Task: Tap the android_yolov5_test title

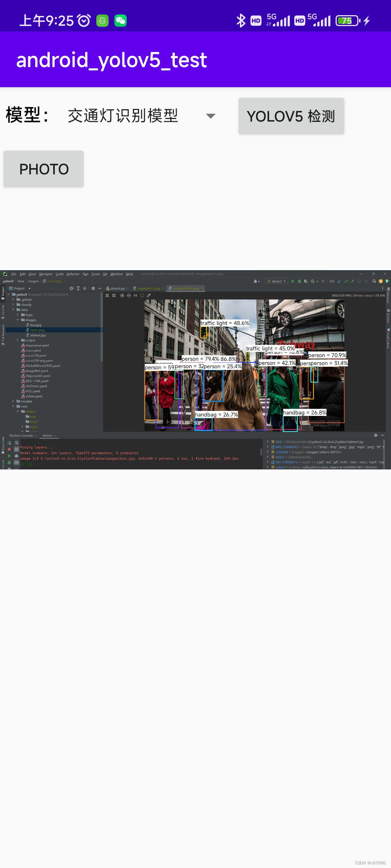Action: click(112, 60)
